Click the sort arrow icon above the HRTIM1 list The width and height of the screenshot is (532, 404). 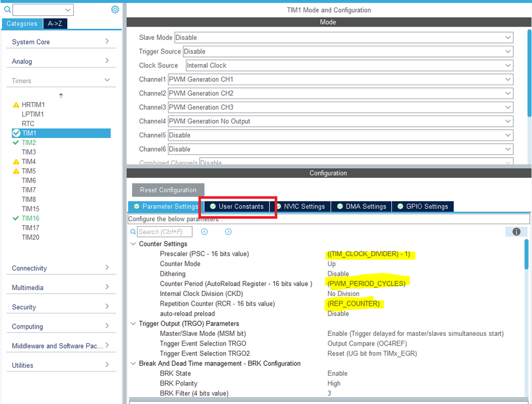pyautogui.click(x=61, y=96)
